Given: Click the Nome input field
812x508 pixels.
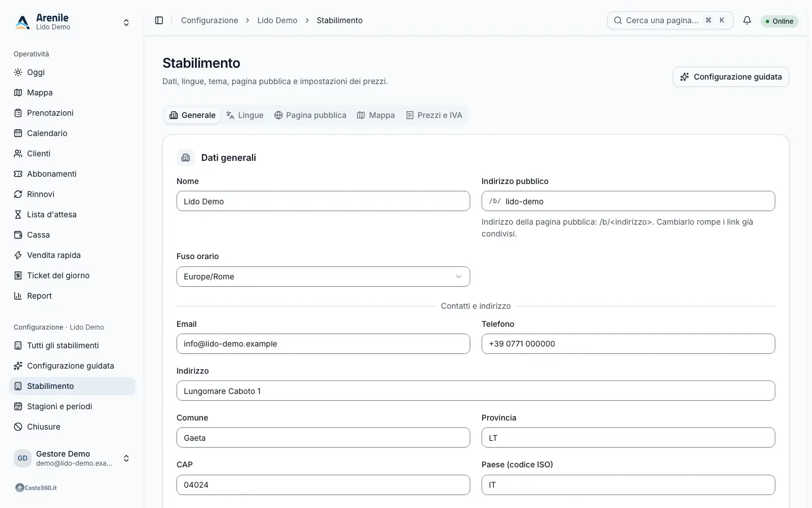Looking at the screenshot, I should click(x=323, y=201).
